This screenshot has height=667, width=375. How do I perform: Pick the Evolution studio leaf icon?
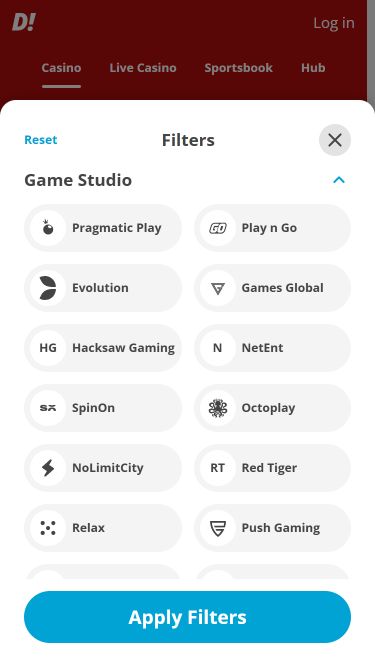[48, 288]
